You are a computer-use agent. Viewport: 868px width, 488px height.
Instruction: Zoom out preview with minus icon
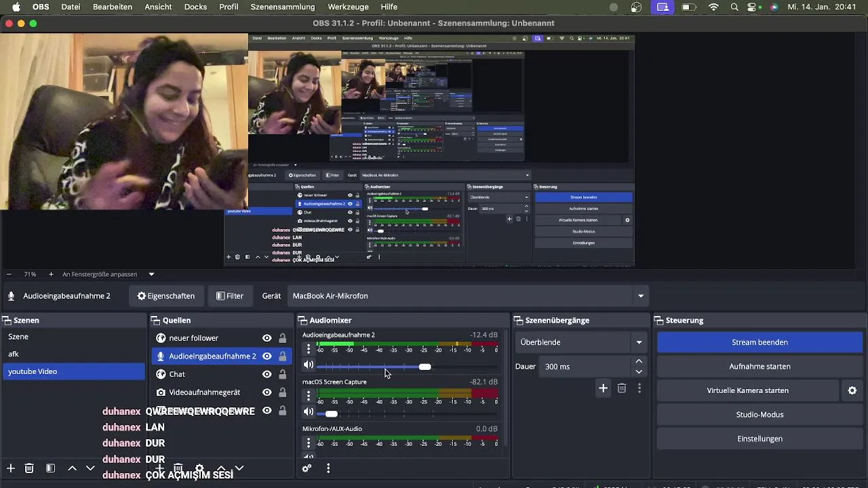coord(9,274)
